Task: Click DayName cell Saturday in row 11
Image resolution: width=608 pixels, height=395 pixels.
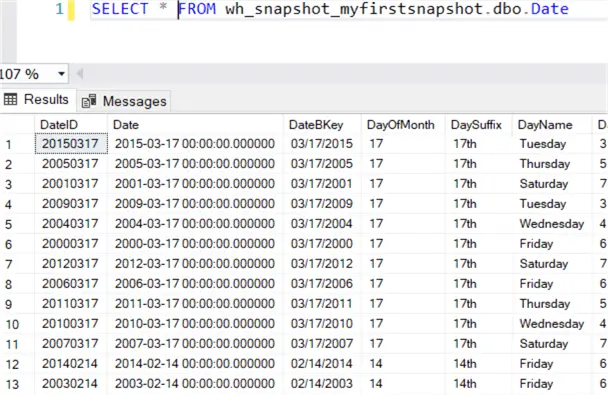Action: tap(553, 344)
